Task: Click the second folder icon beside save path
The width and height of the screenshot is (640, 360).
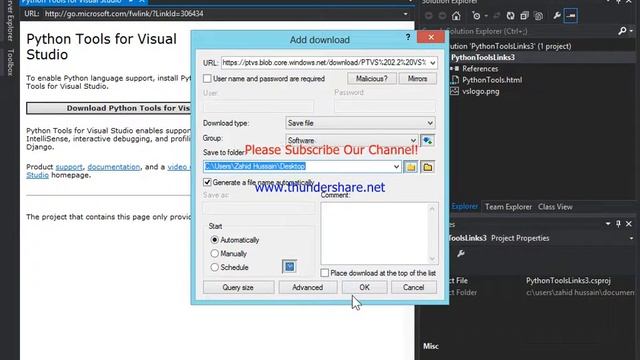Action: (427, 167)
